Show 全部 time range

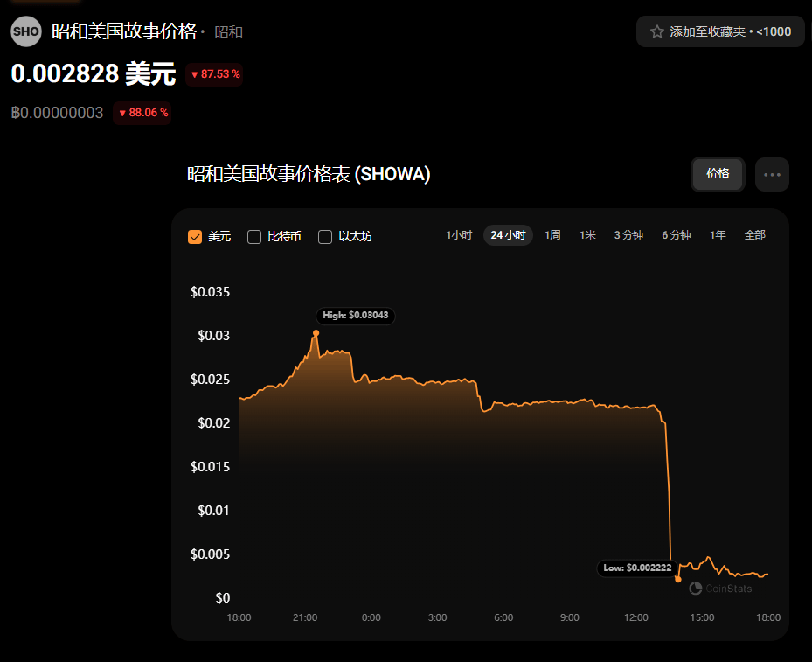[x=754, y=235]
